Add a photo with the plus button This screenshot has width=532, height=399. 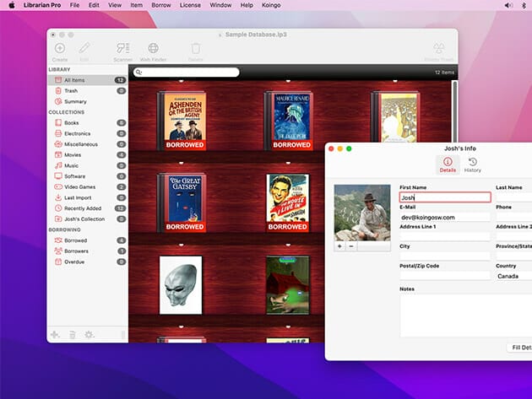(x=339, y=246)
